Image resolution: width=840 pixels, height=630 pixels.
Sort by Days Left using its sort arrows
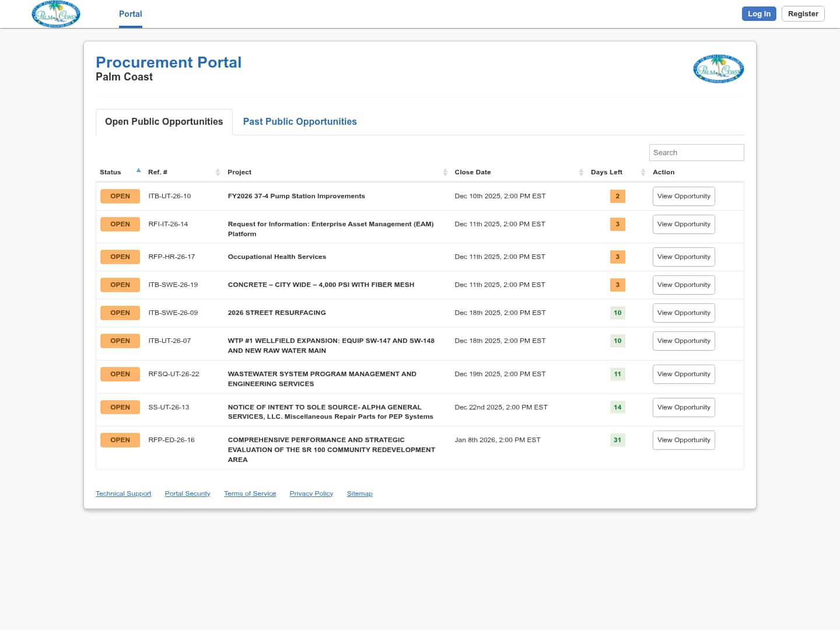click(x=643, y=172)
